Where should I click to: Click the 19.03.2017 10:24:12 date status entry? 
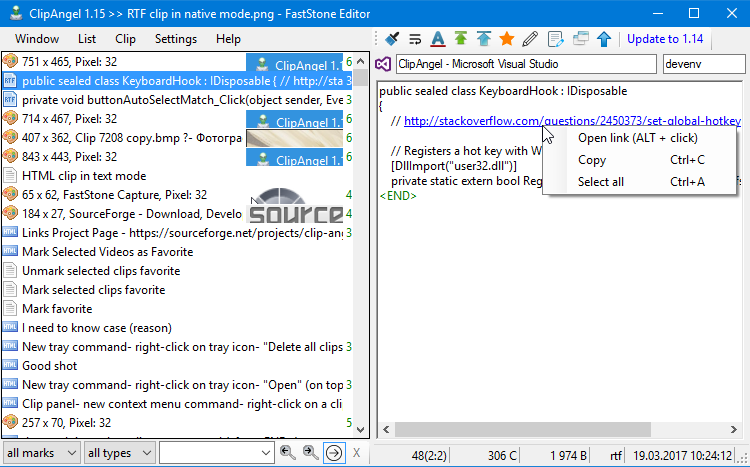683,455
